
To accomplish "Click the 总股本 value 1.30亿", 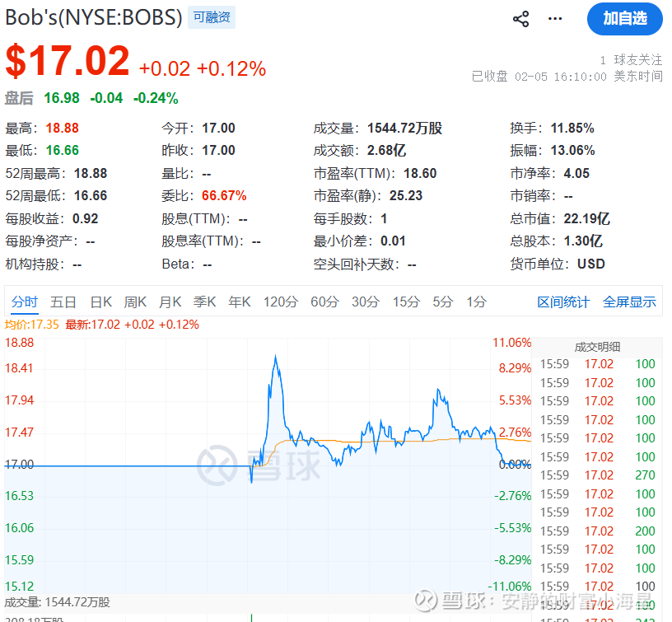I will tap(583, 241).
